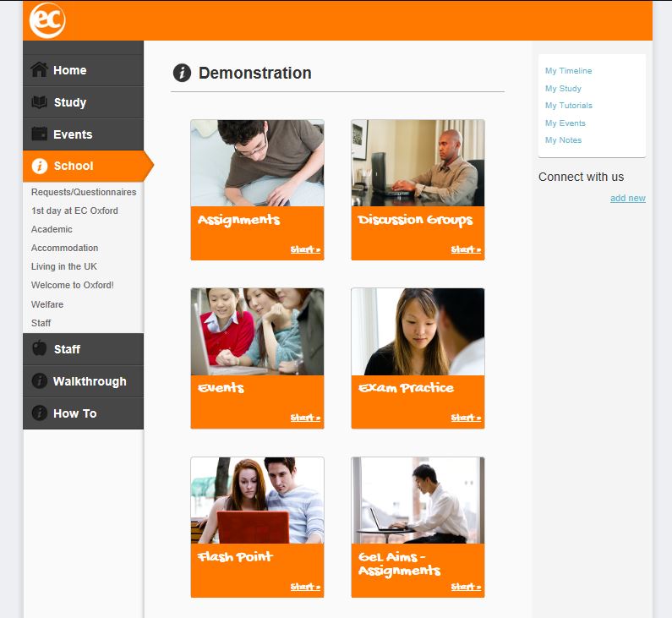Click the EC logo in the header

(x=47, y=20)
